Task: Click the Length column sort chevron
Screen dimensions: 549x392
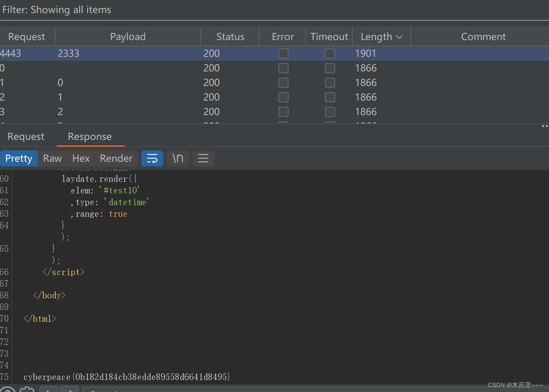Action: coord(399,37)
